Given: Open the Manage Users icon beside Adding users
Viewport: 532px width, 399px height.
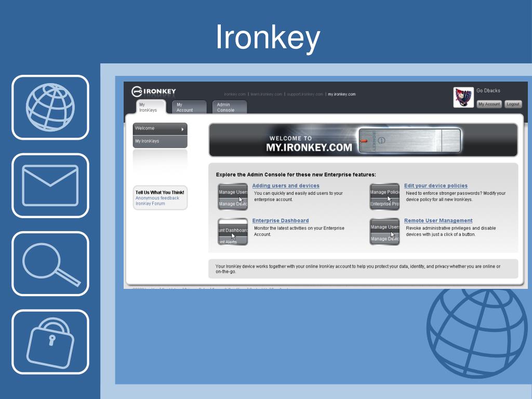Looking at the screenshot, I should [x=233, y=196].
